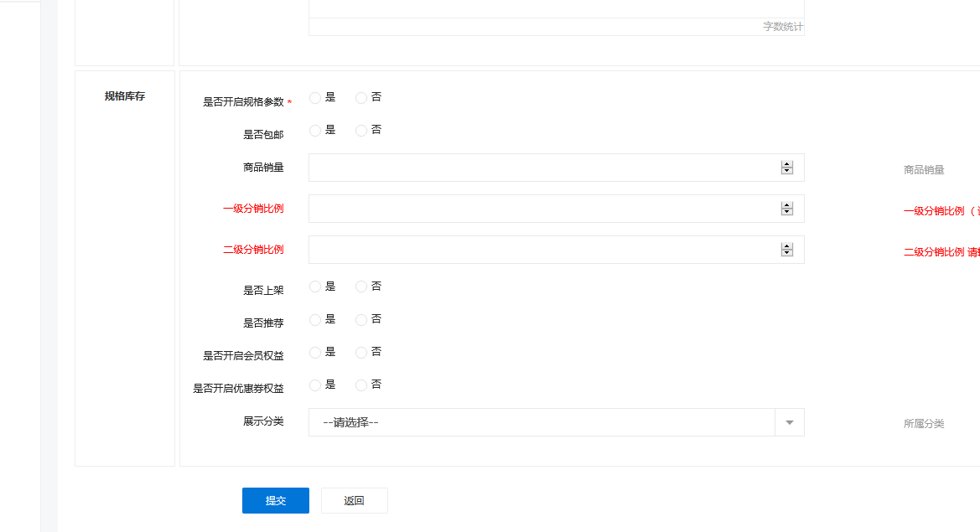980x532 pixels.
Task: Choose 否 for 是否包邮
Action: (361, 131)
